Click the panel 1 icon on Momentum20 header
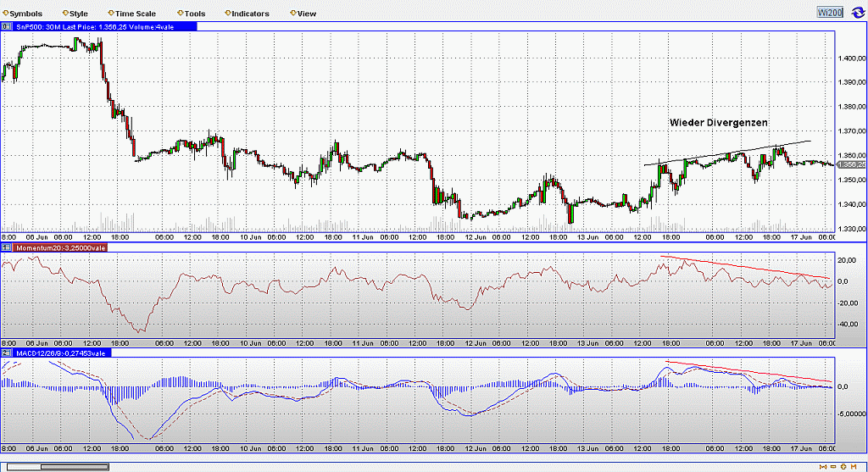Image resolution: width=868 pixels, height=472 pixels. pos(7,248)
